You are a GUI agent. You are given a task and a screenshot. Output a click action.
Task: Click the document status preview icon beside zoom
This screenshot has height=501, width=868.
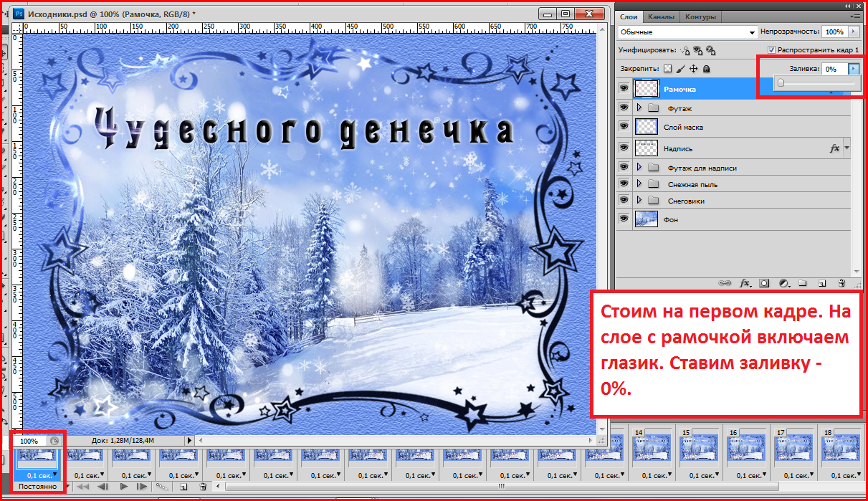(x=55, y=441)
